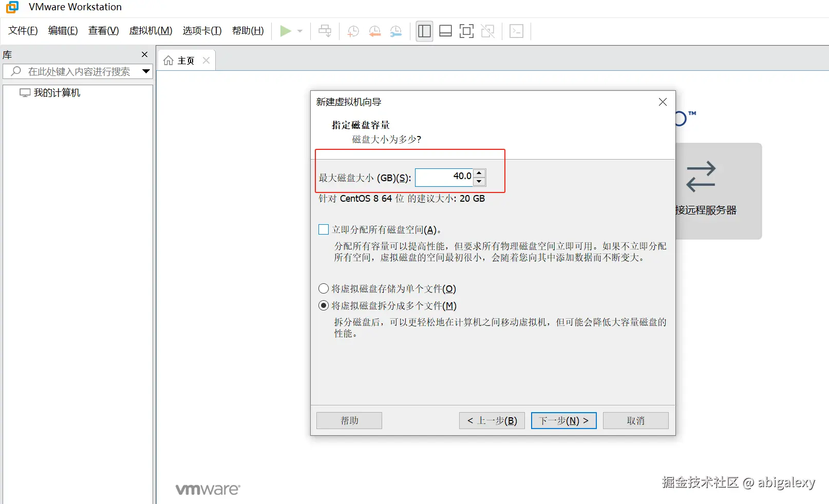Expand the library search filter dropdown
Screen dimensions: 829x504
coord(146,71)
